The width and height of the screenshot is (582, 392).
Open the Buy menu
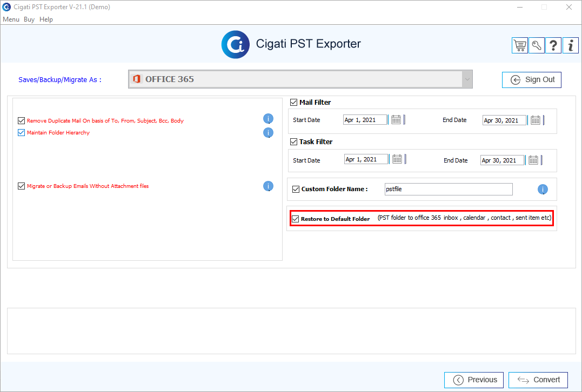(x=29, y=19)
